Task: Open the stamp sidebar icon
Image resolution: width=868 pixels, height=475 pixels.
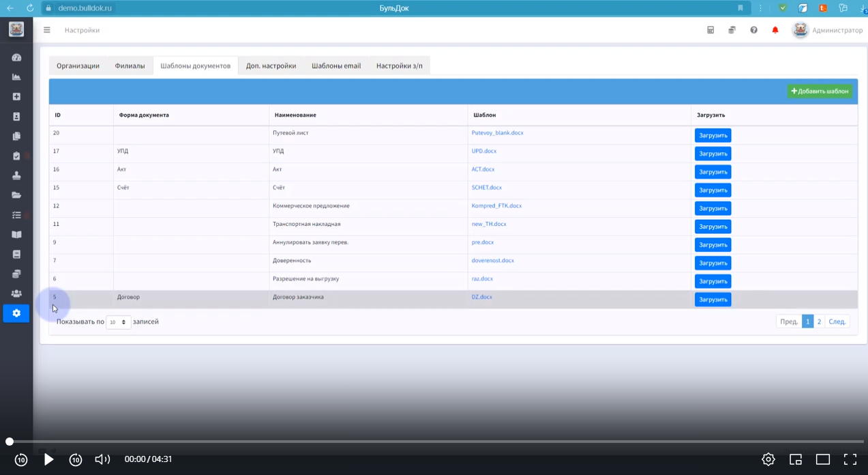Action: pyautogui.click(x=16, y=175)
